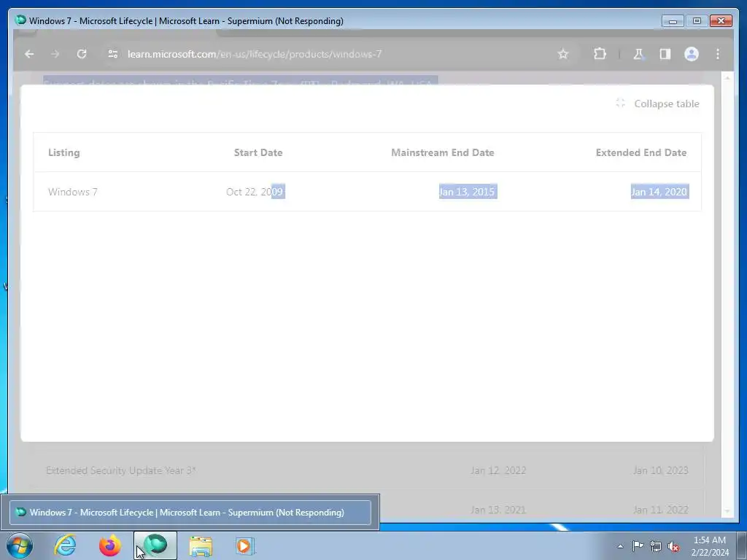The image size is (747, 560).
Task: Click the Supermium title bar icon
Action: point(20,20)
